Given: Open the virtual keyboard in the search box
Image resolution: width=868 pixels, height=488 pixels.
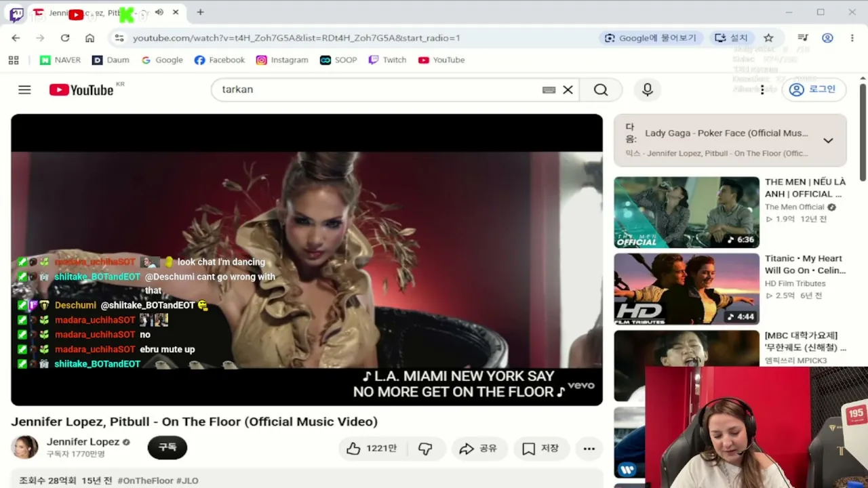Looking at the screenshot, I should pyautogui.click(x=549, y=89).
